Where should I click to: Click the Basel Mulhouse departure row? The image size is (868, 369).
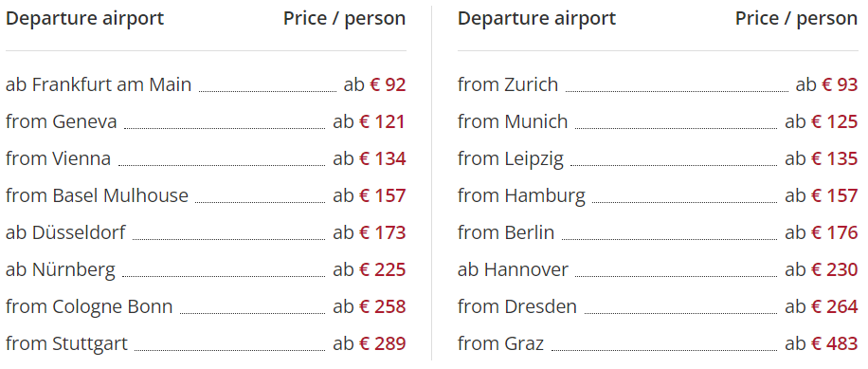point(206,195)
